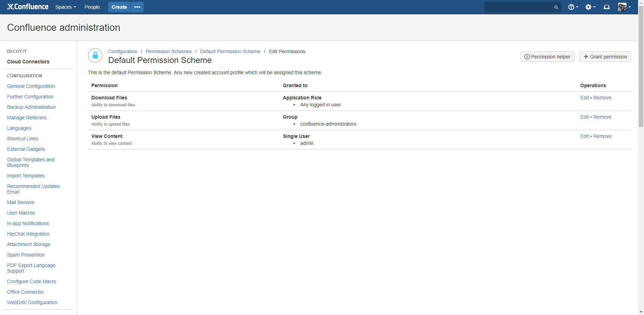The image size is (644, 315).
Task: Remove the View Content permission
Action: pos(602,136)
